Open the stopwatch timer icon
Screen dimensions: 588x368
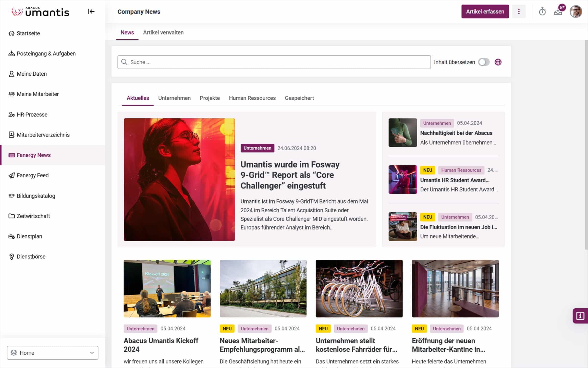point(542,11)
